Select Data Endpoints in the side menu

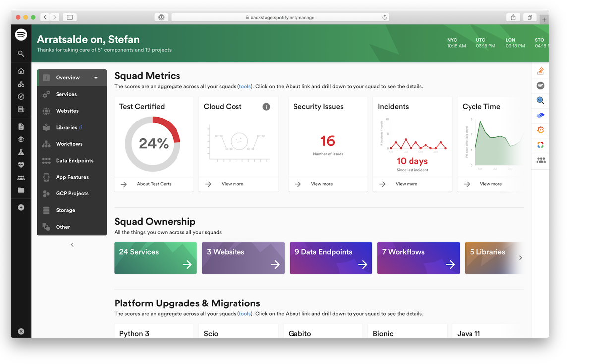72,160
